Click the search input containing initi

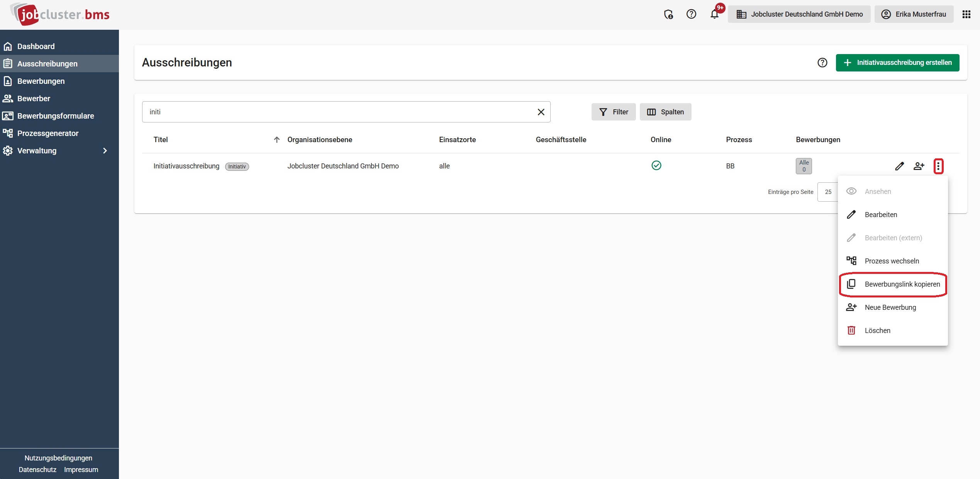click(340, 112)
